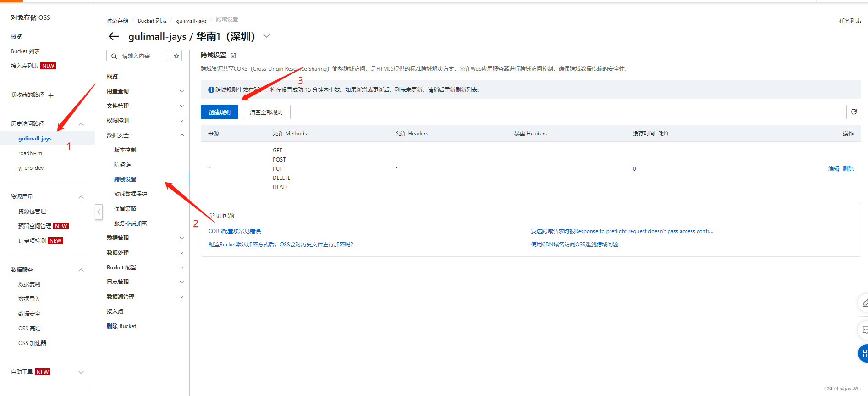This screenshot has height=396, width=868.
Task: Open 任务列表 at the top right
Action: click(850, 21)
